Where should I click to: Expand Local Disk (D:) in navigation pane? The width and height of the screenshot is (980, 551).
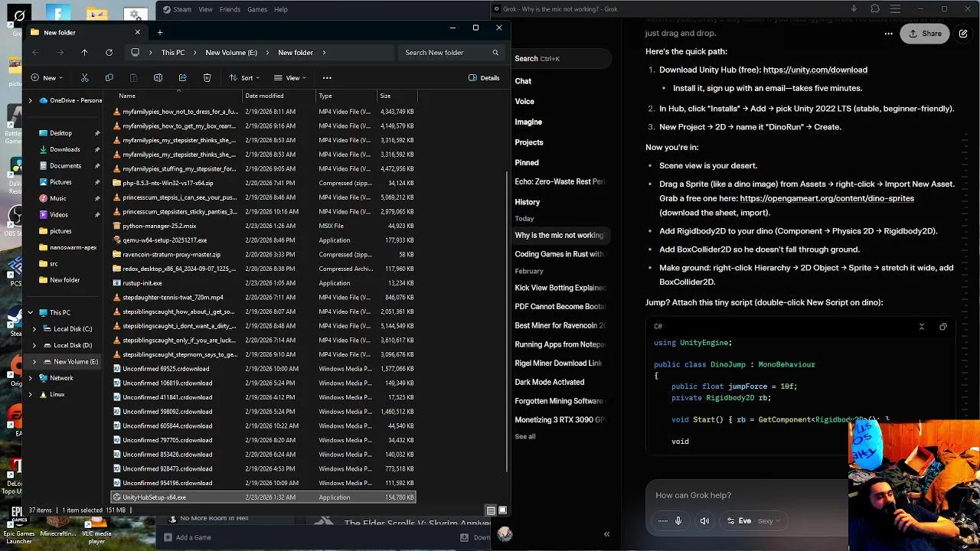coord(34,345)
